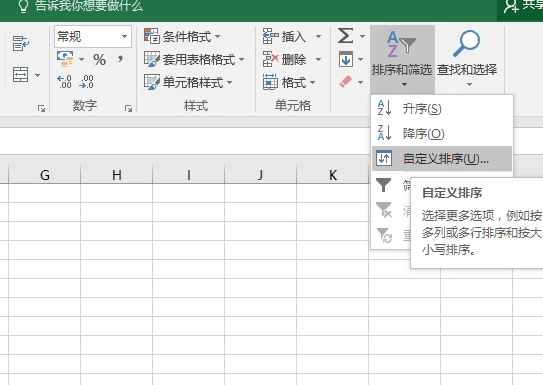Click the format as table icon
Image resolution: width=543 pixels, height=385 pixels.
tap(152, 59)
